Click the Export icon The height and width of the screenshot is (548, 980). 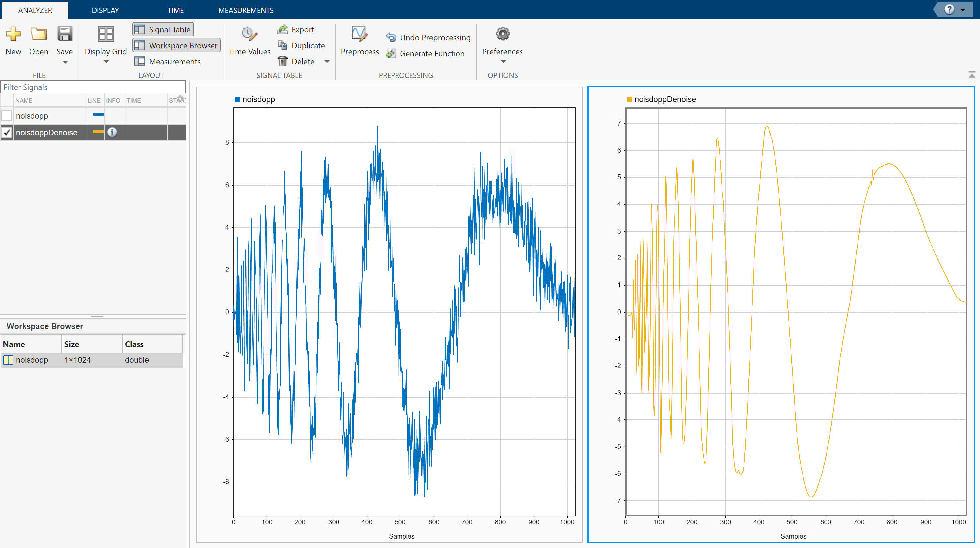tap(283, 29)
